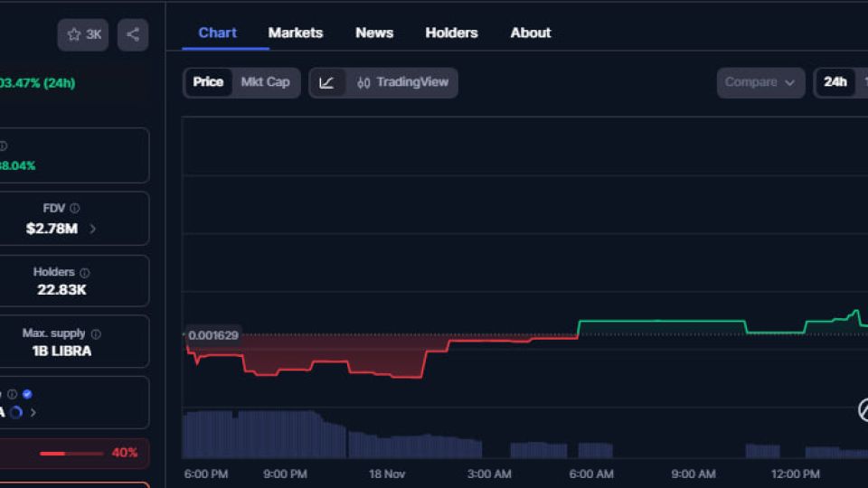
Task: Click the 0.001629 price label on chart
Action: pos(213,335)
